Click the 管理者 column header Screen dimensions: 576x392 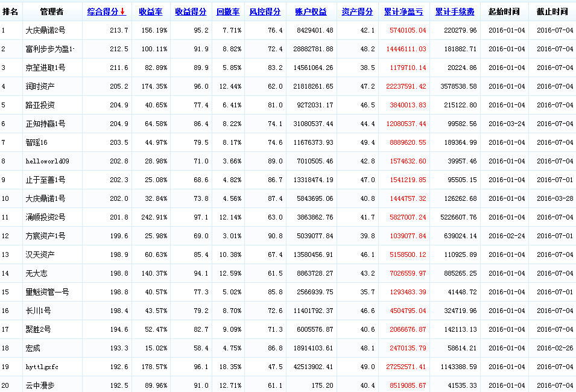(52, 11)
